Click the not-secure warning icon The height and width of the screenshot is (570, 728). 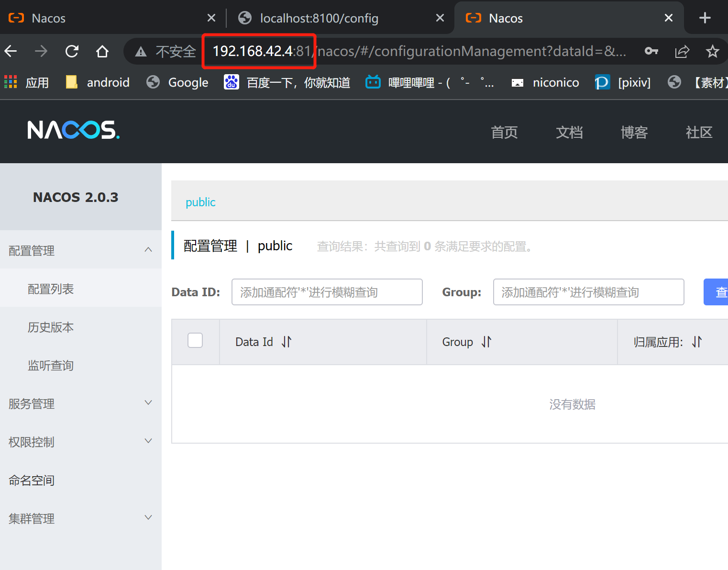tap(141, 52)
